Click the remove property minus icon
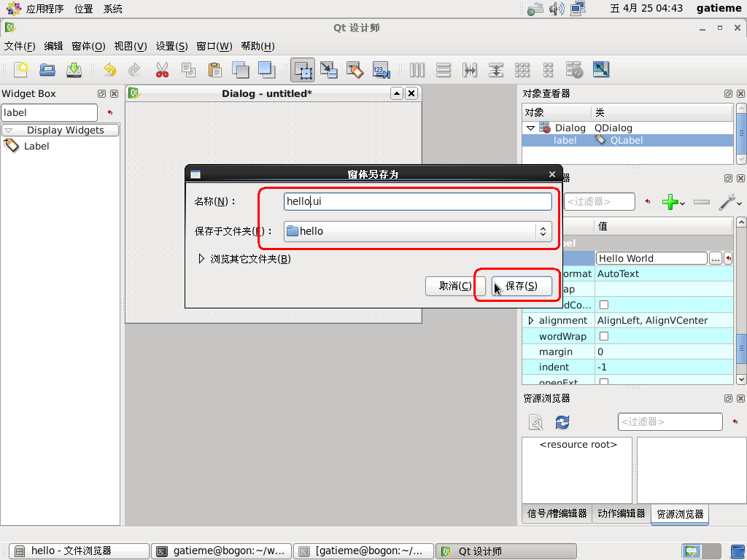 point(702,202)
